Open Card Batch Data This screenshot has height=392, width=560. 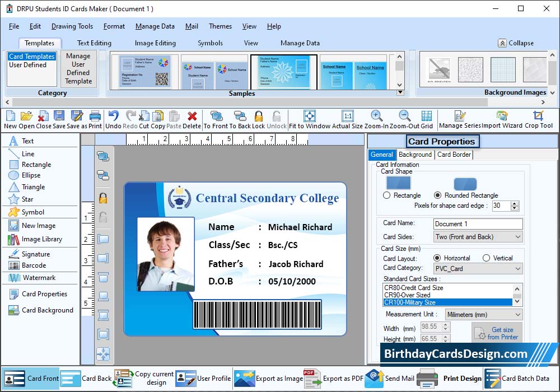point(517,379)
